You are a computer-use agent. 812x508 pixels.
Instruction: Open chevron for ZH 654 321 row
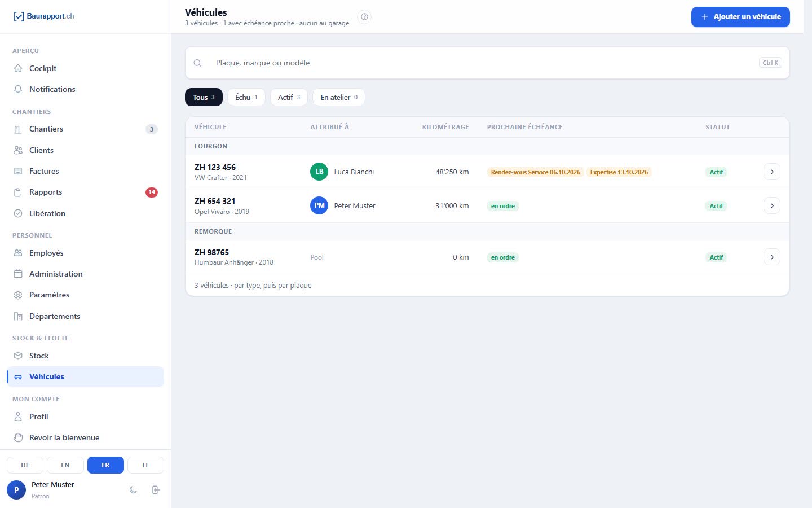pyautogui.click(x=772, y=205)
